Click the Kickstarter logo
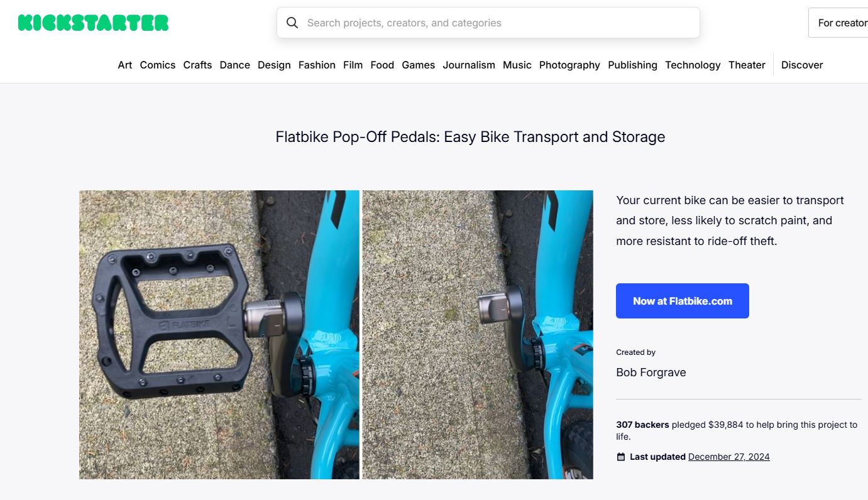The height and width of the screenshot is (500, 868). click(x=93, y=23)
